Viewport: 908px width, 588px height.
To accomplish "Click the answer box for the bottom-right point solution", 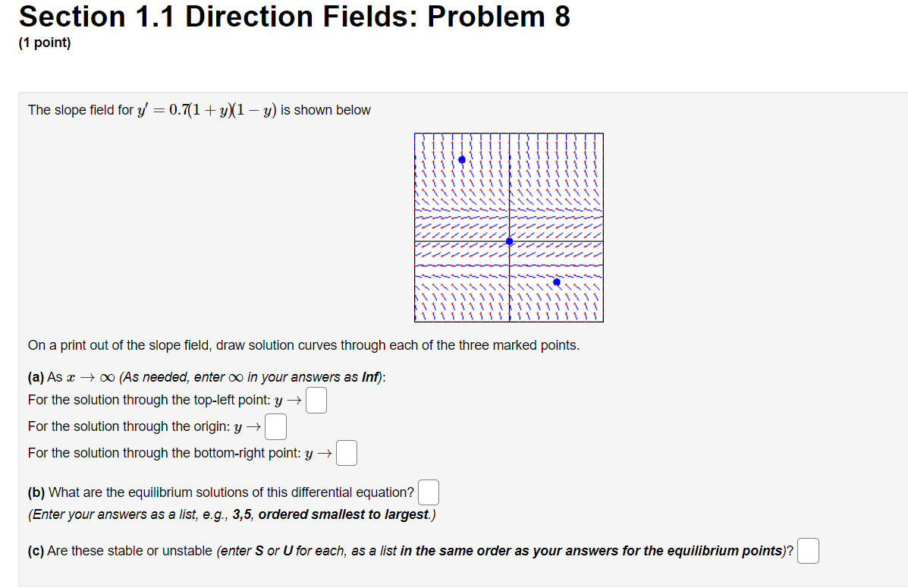I will [346, 453].
